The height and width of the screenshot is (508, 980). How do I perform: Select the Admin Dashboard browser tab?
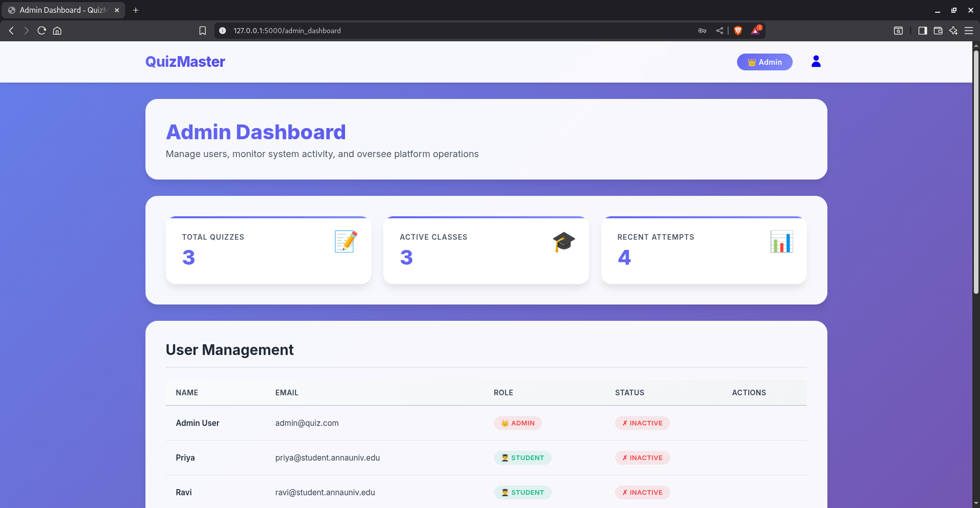pyautogui.click(x=63, y=10)
